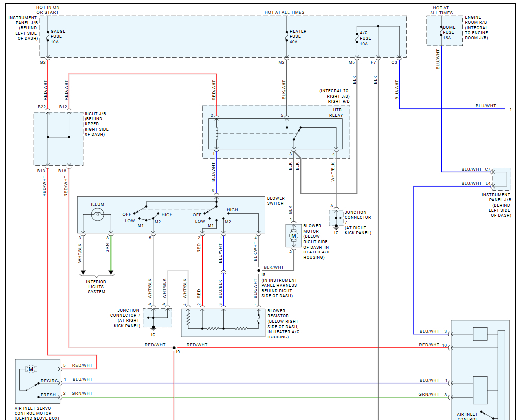
Task: Click connector label 'C7'
Action: (x=488, y=169)
